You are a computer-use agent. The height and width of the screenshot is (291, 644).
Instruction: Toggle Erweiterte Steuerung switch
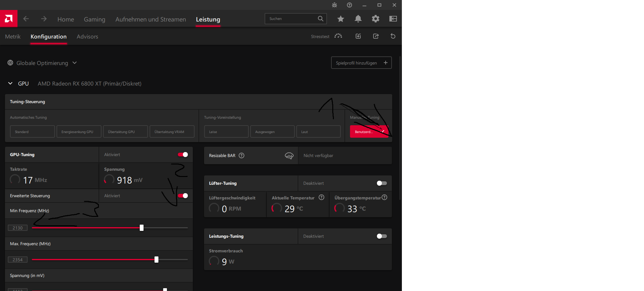click(183, 196)
